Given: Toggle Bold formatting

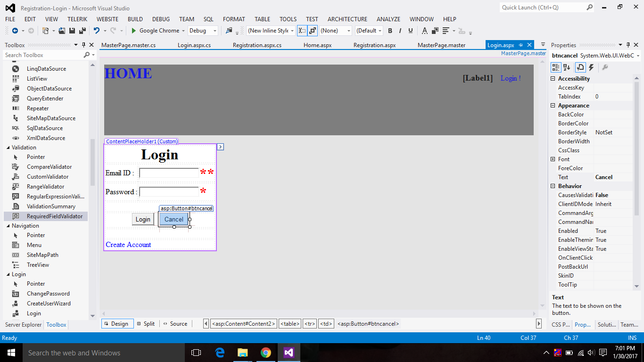Looking at the screenshot, I should point(390,31).
